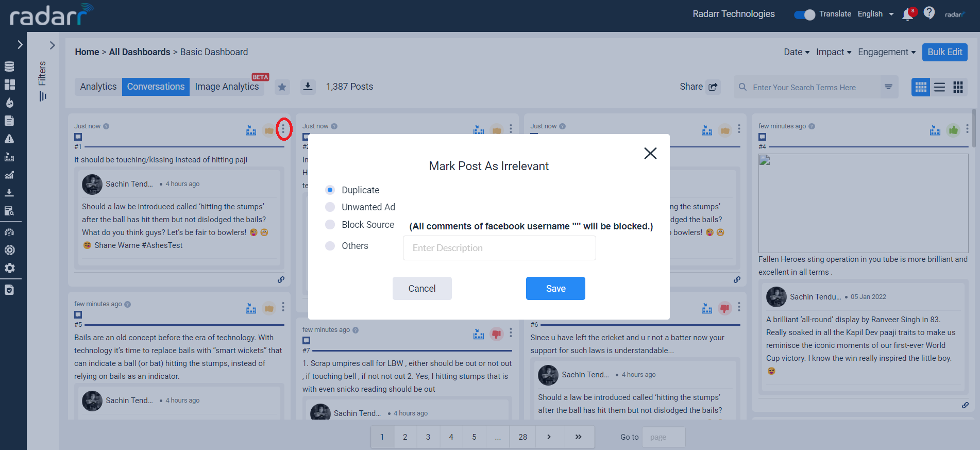Go to All Dashboards breadcrumb

(140, 52)
